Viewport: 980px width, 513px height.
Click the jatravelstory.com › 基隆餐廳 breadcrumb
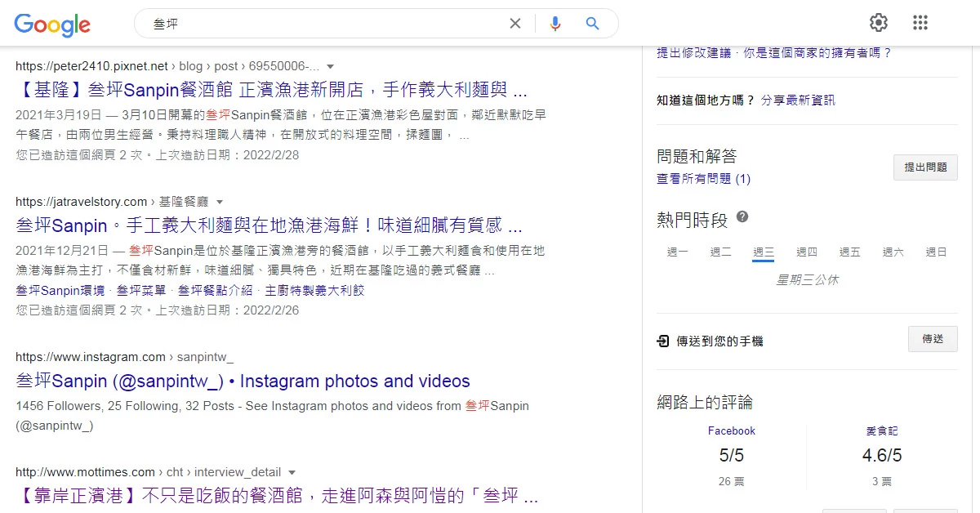(x=112, y=202)
